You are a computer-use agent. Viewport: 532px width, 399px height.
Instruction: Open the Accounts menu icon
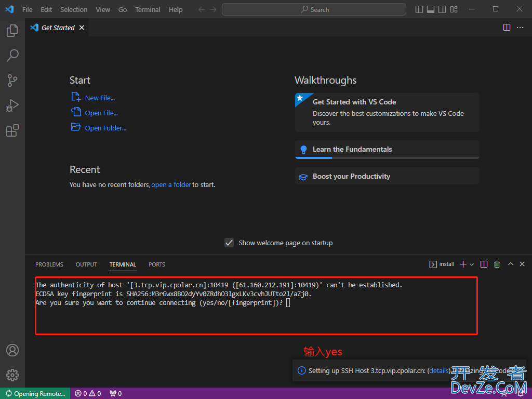pyautogui.click(x=12, y=350)
